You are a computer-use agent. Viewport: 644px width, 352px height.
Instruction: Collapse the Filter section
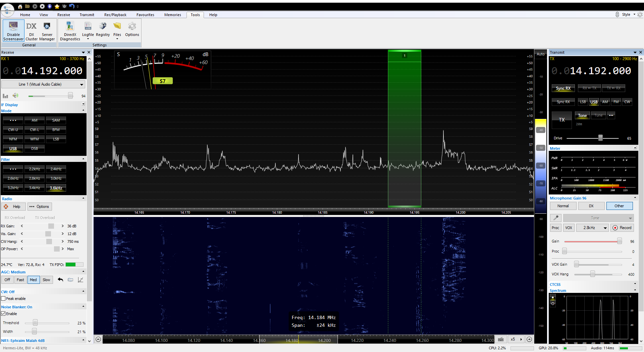click(x=83, y=159)
